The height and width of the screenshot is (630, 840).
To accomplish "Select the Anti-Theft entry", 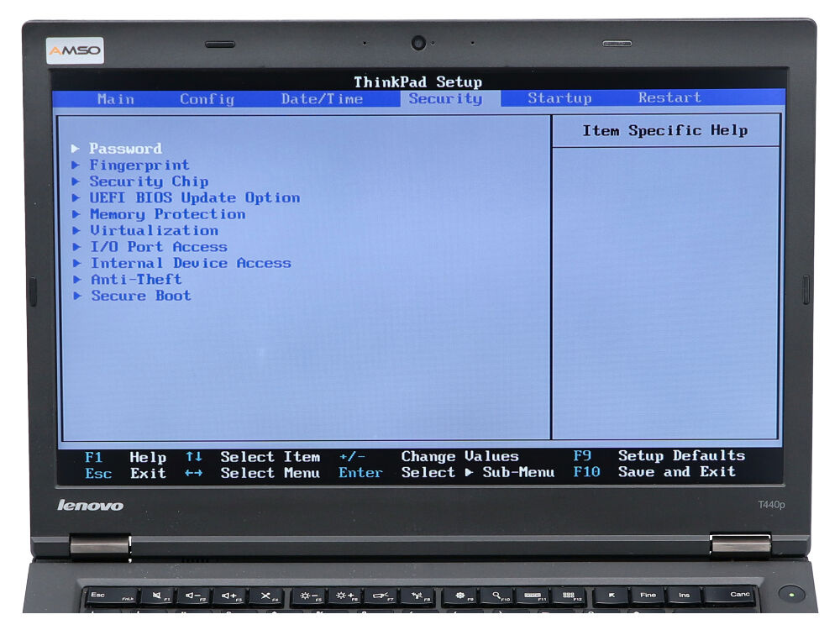I will pos(136,280).
